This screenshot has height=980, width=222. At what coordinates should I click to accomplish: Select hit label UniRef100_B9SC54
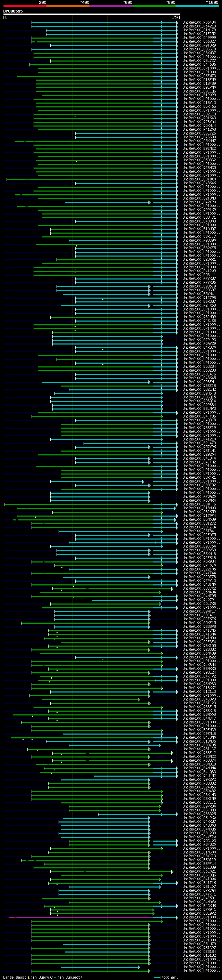click(x=199, y=546)
